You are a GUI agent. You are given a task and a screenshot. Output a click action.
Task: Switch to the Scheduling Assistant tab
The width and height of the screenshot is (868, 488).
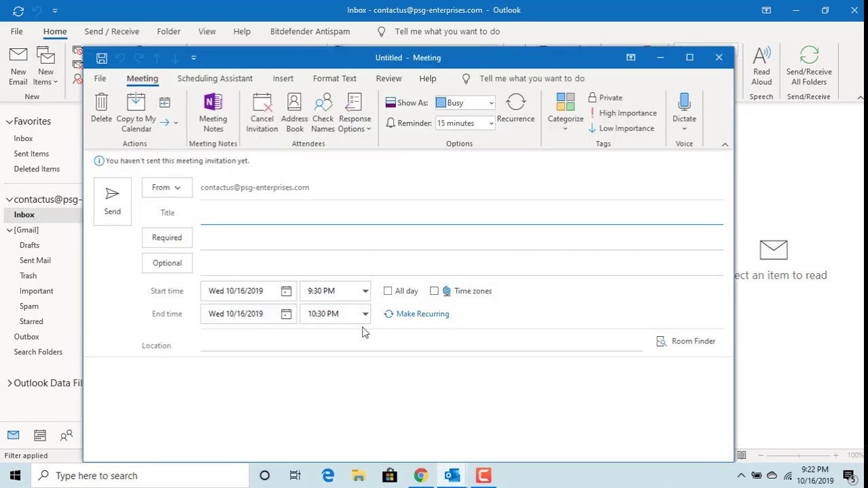click(x=215, y=79)
